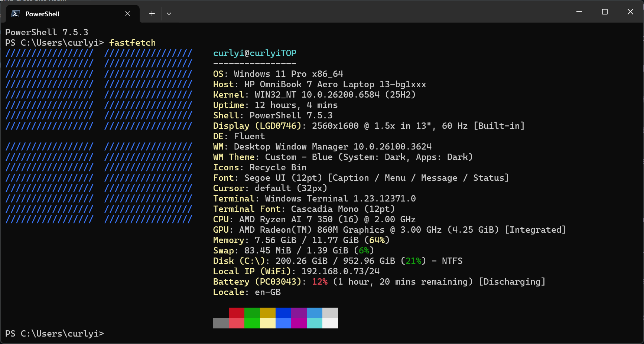644x344 pixels.
Task: Minimize the Windows Terminal window
Action: [x=579, y=12]
